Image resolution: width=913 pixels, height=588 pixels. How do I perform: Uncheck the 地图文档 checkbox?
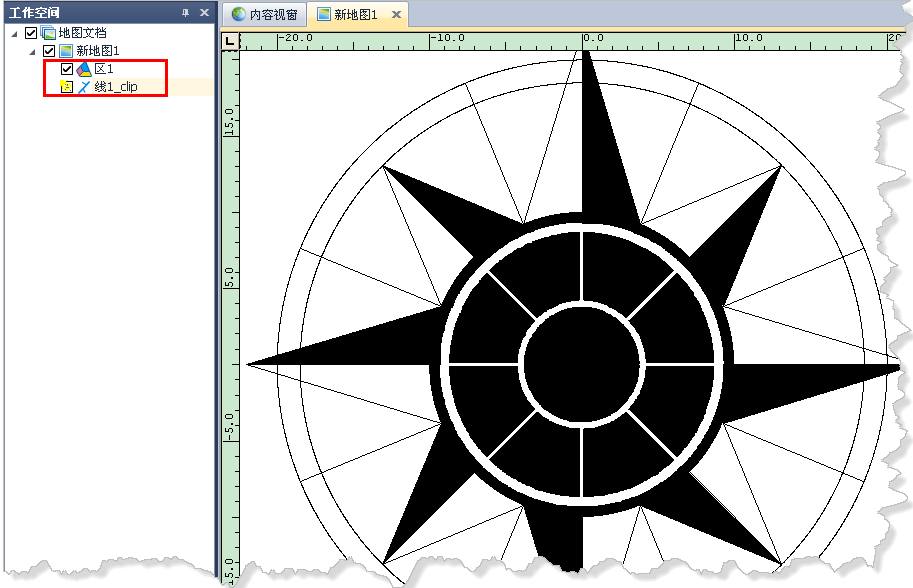click(x=31, y=33)
